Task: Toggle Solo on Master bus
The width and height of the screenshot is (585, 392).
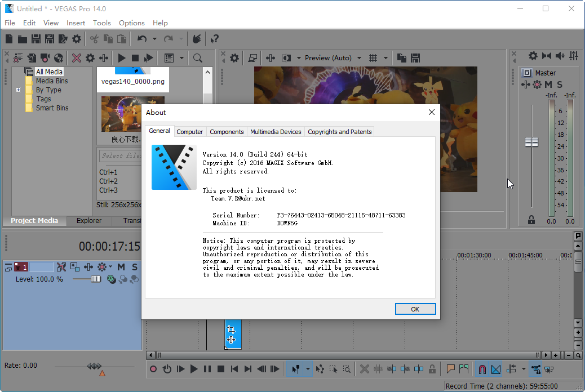Action: tap(560, 84)
